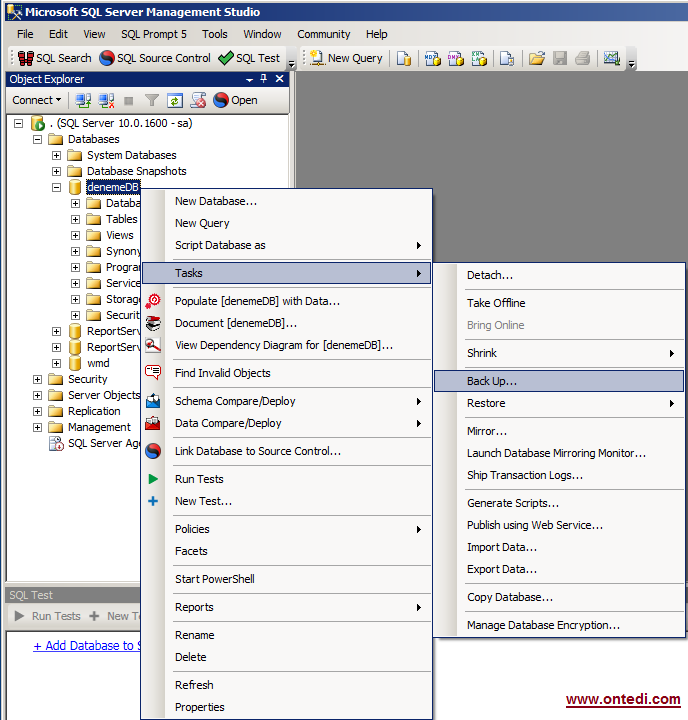Click Connect Object Explorer icon
Screen dimensions: 688x720
coord(83,100)
